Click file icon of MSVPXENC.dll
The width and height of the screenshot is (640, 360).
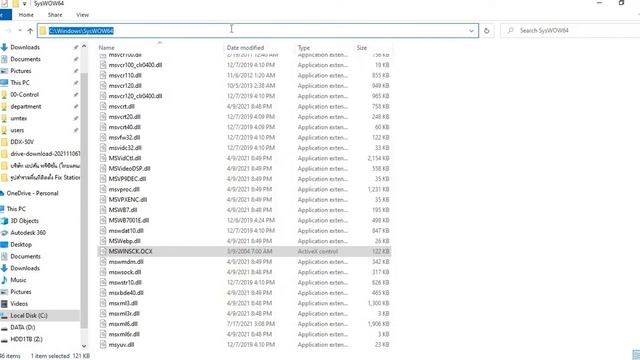pyautogui.click(x=103, y=200)
